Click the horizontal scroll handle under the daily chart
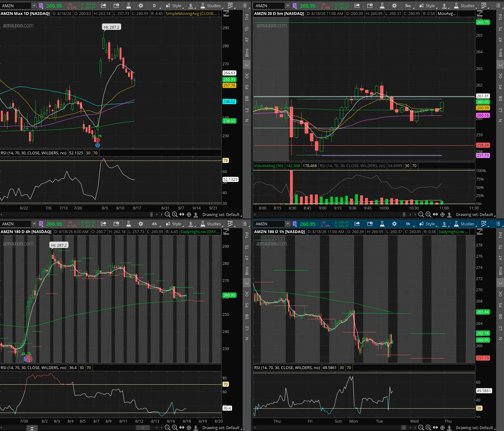The image size is (504, 431). pos(152,214)
